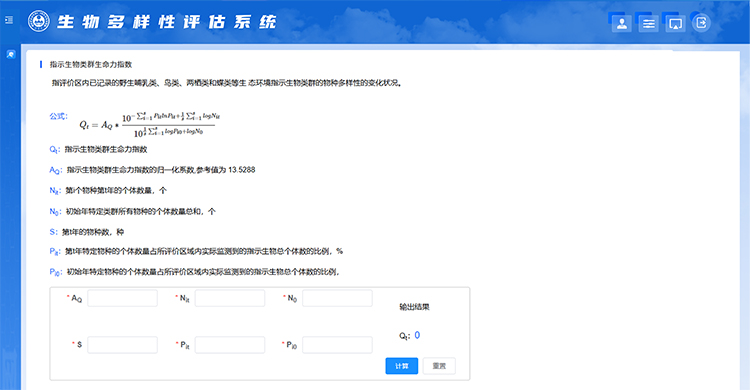Click the 输出结果 label
750x390 pixels.
[414, 307]
